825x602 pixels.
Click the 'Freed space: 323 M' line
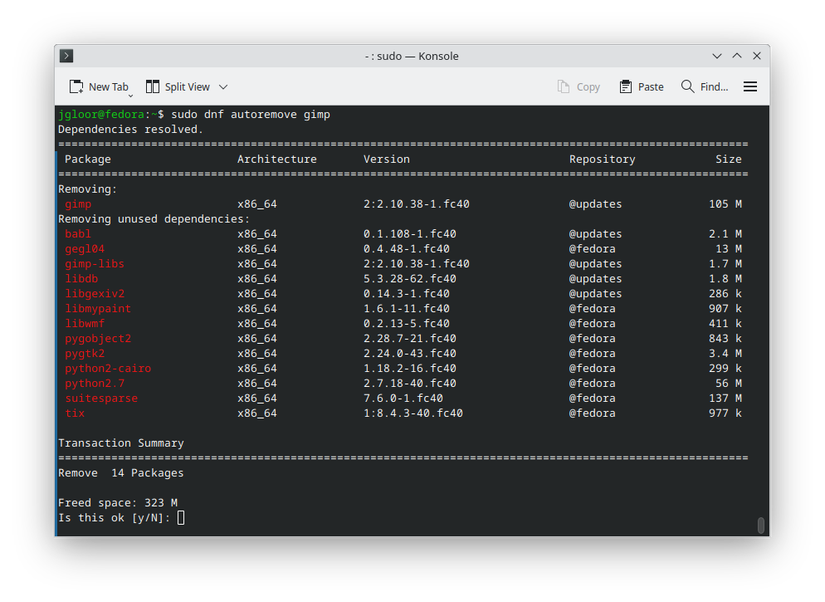pos(117,503)
